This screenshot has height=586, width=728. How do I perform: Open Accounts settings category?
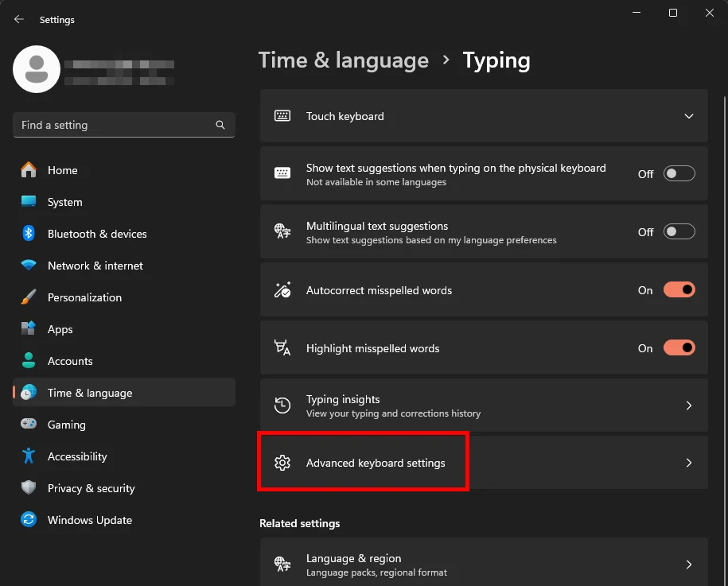(124, 361)
